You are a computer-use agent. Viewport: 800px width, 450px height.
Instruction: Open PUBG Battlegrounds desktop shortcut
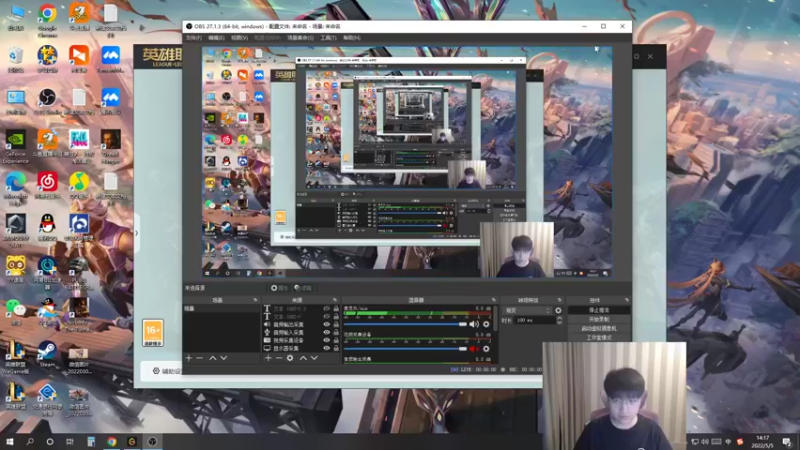(79, 273)
